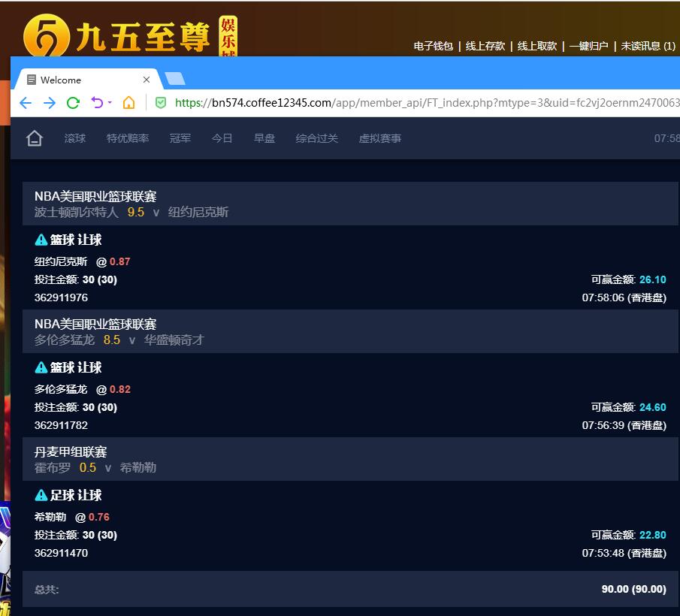
Task: Reload page with green refresh icon
Action: point(73,103)
